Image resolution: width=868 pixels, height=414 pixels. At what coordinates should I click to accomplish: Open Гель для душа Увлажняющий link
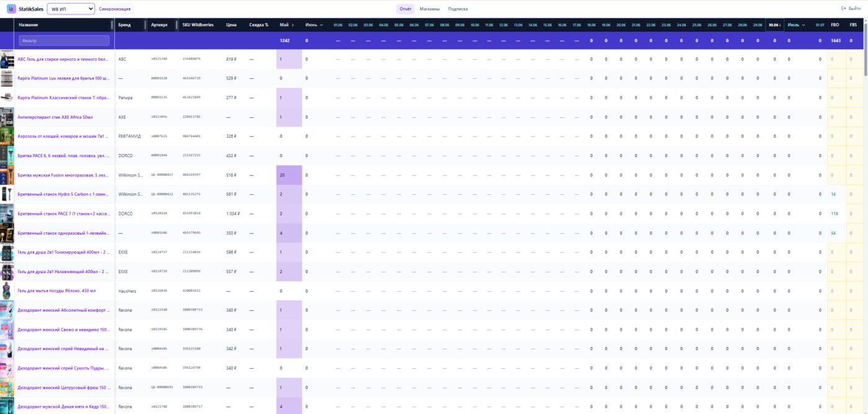pos(63,271)
